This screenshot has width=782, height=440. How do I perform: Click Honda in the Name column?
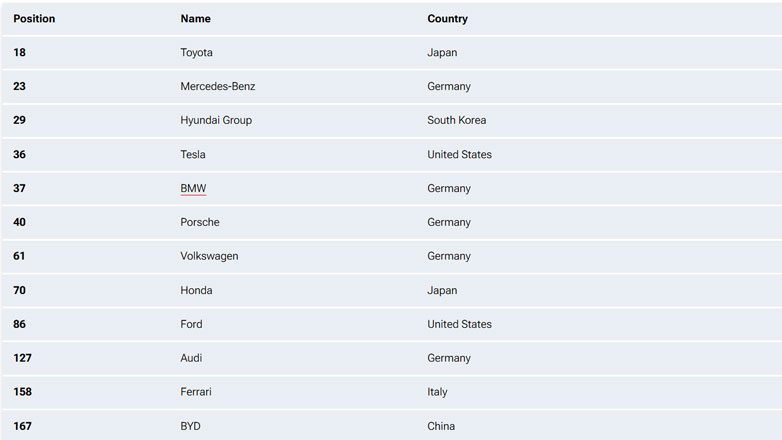[x=196, y=290]
